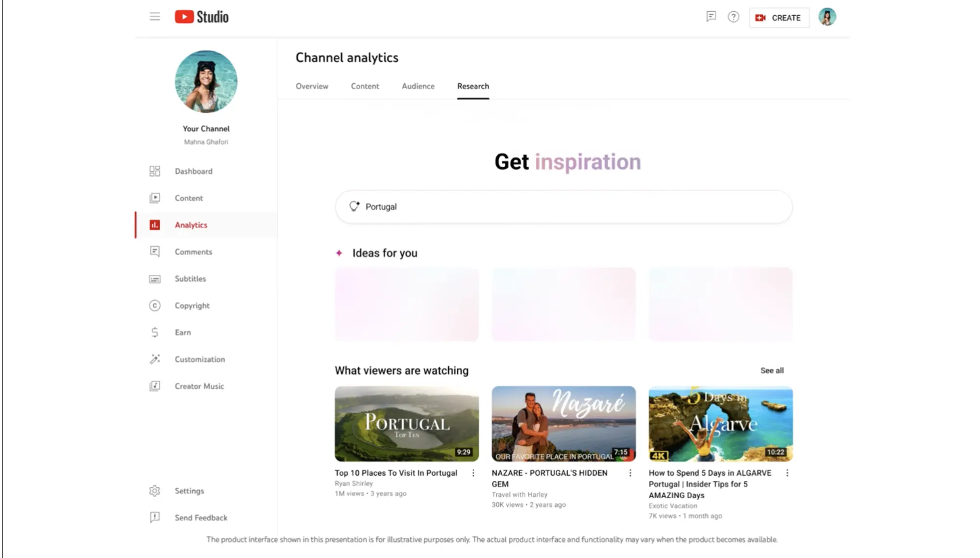Open the Subtitles section

tap(190, 279)
